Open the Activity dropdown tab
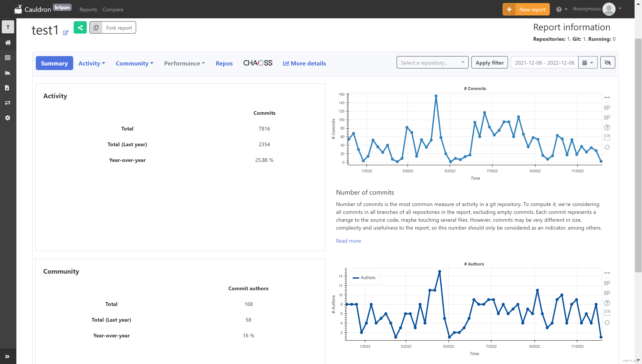642x364 pixels. click(92, 63)
